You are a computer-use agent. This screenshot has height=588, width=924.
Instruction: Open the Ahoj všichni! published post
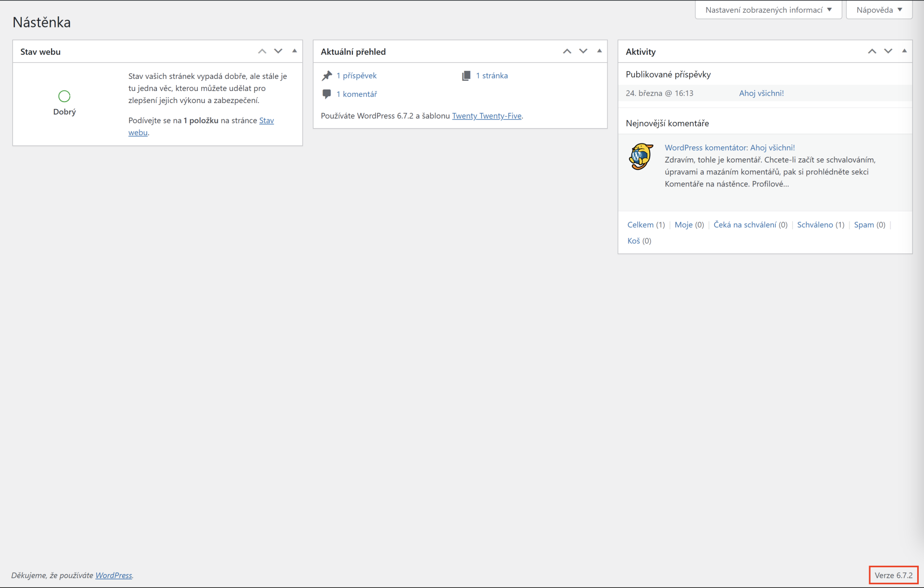tap(761, 93)
